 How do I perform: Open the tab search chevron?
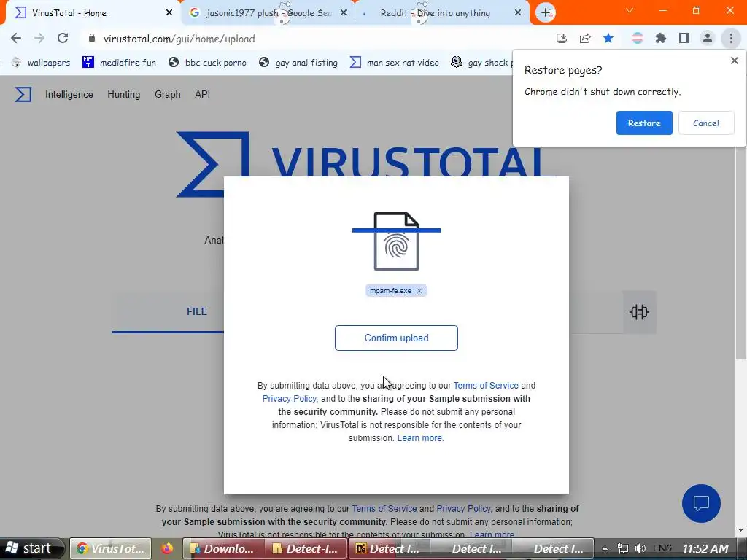(x=630, y=10)
